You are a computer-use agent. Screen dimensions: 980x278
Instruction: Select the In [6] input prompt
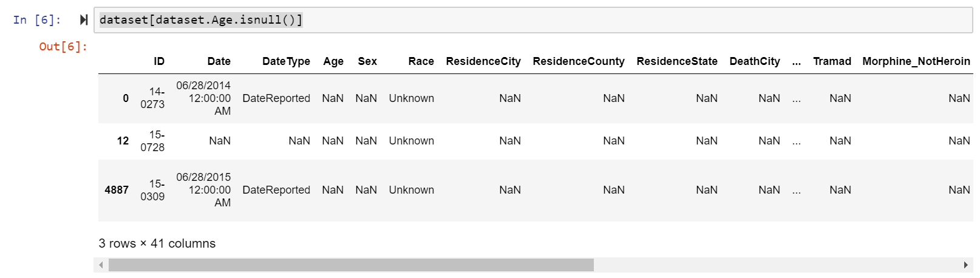pos(37,20)
